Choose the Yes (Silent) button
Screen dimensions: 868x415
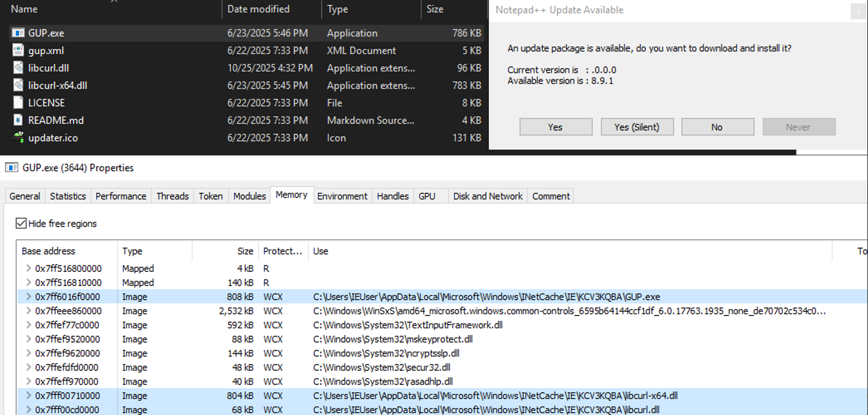(637, 127)
